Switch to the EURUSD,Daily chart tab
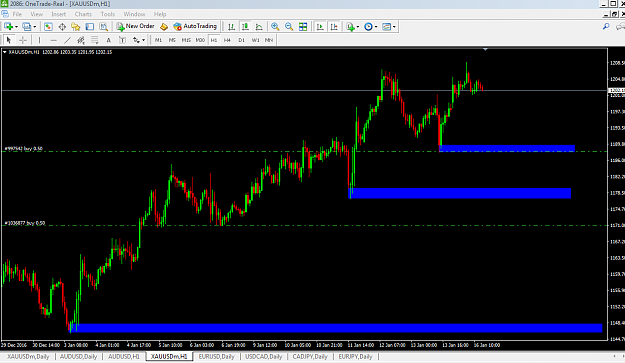Image resolution: width=625 pixels, height=363 pixels. pyautogui.click(x=217, y=357)
